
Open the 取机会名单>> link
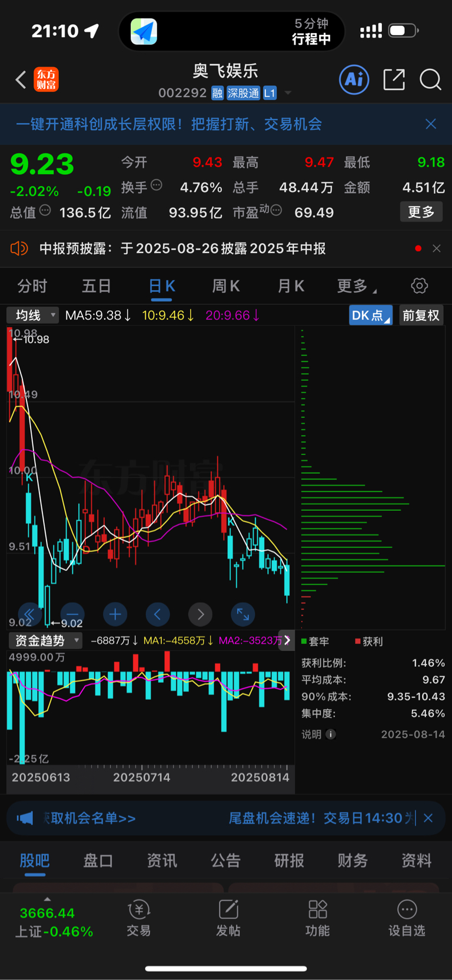click(89, 818)
